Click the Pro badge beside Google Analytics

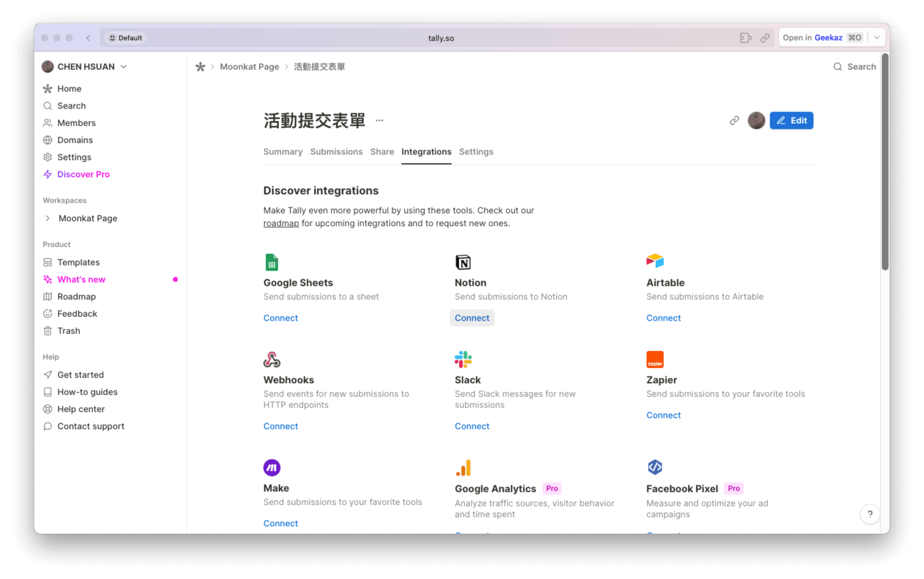tap(552, 489)
